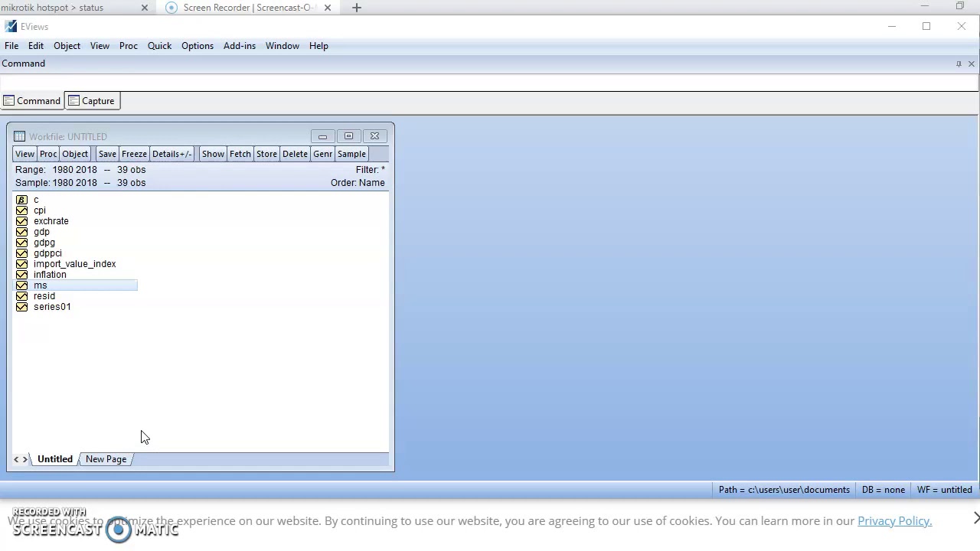Viewport: 980px width, 551px height.
Task: Click the Store button
Action: [266, 154]
